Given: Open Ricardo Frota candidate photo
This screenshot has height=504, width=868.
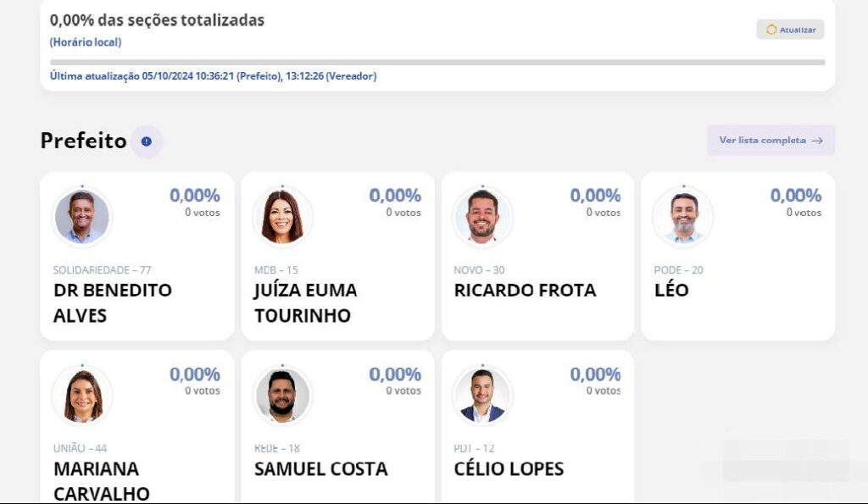Looking at the screenshot, I should pos(482,217).
